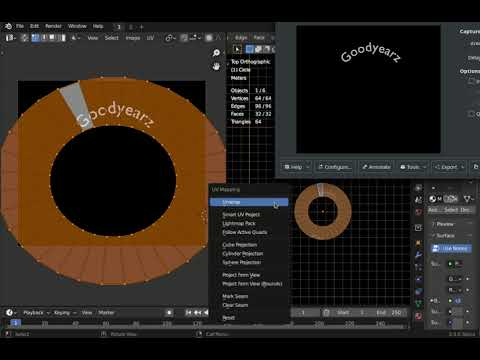Click Export button in capture window

click(446, 167)
